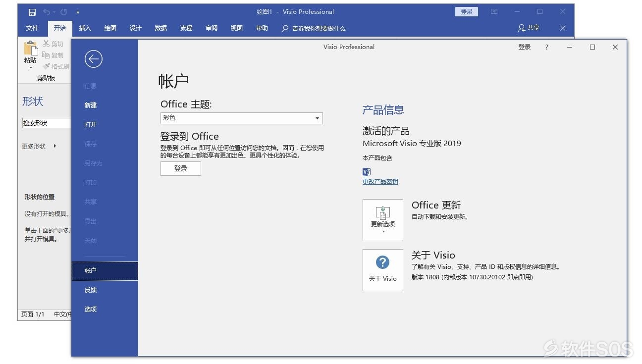Switch to the 开始 ribbon tab
The height and width of the screenshot is (364, 642).
(x=60, y=28)
